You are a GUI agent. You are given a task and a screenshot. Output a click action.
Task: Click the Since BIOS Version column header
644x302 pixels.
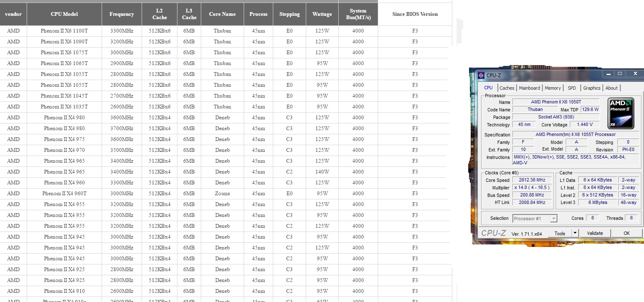point(415,14)
